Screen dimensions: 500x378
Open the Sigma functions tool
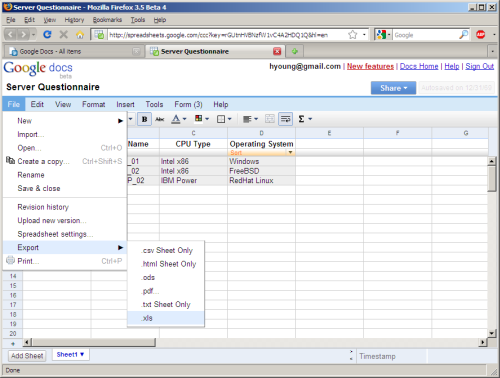301,119
